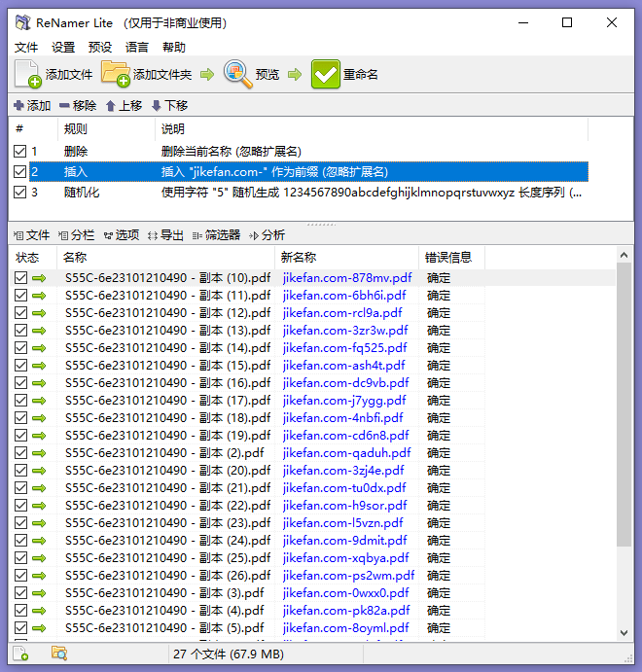Sort files by the 状态 column header

pyautogui.click(x=33, y=258)
